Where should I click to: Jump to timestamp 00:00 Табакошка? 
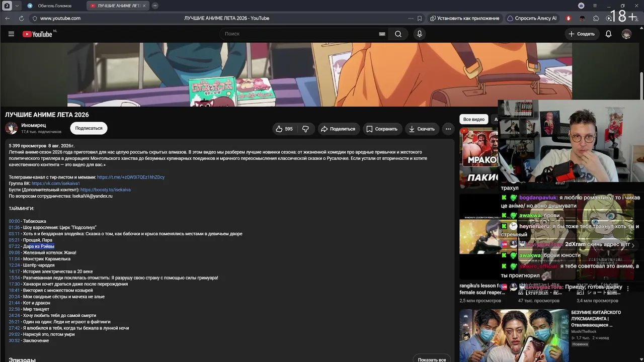14,221
